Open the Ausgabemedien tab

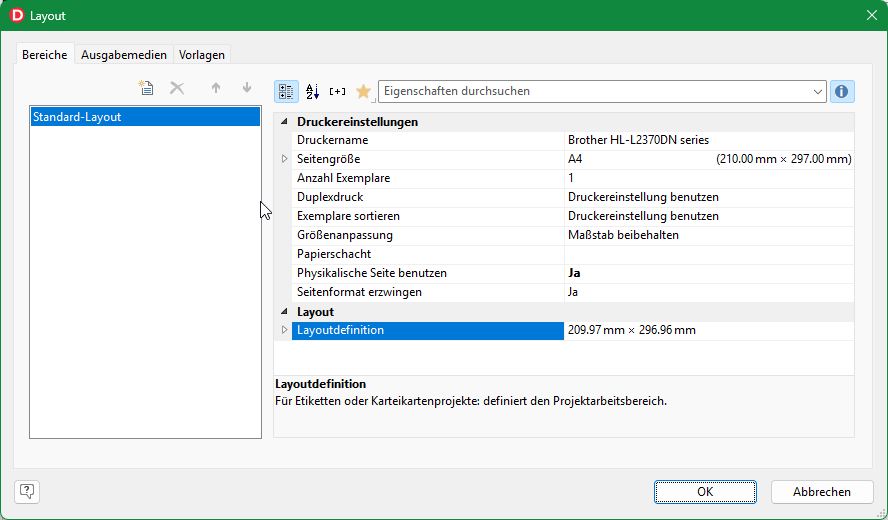[124, 55]
